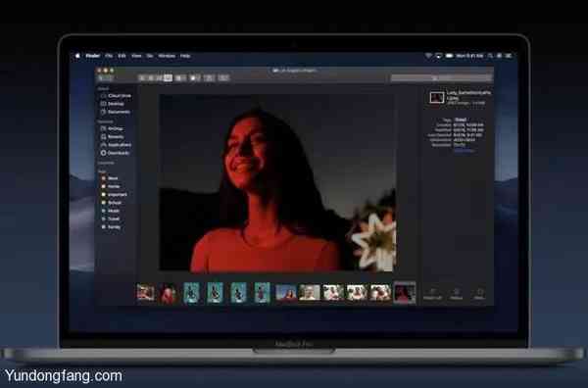
Task: Click the Show More link in the preview pane
Action: [x=464, y=151]
